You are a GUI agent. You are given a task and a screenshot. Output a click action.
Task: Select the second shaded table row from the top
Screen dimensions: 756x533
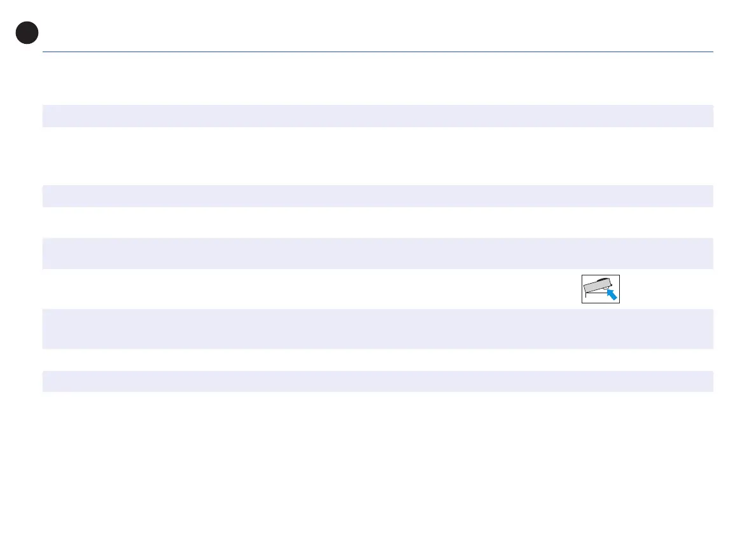[377, 196]
